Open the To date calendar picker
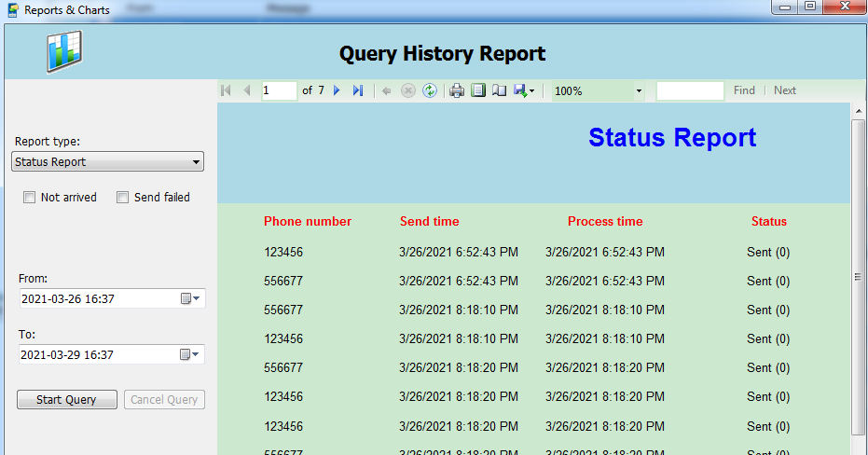868x455 pixels. 190,355
